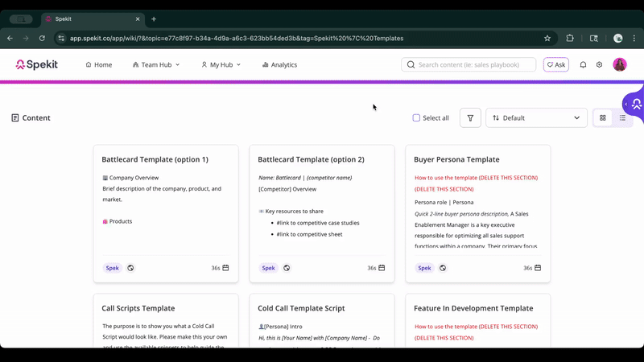The image size is (644, 362).
Task: Click the Ask button
Action: coord(556,64)
